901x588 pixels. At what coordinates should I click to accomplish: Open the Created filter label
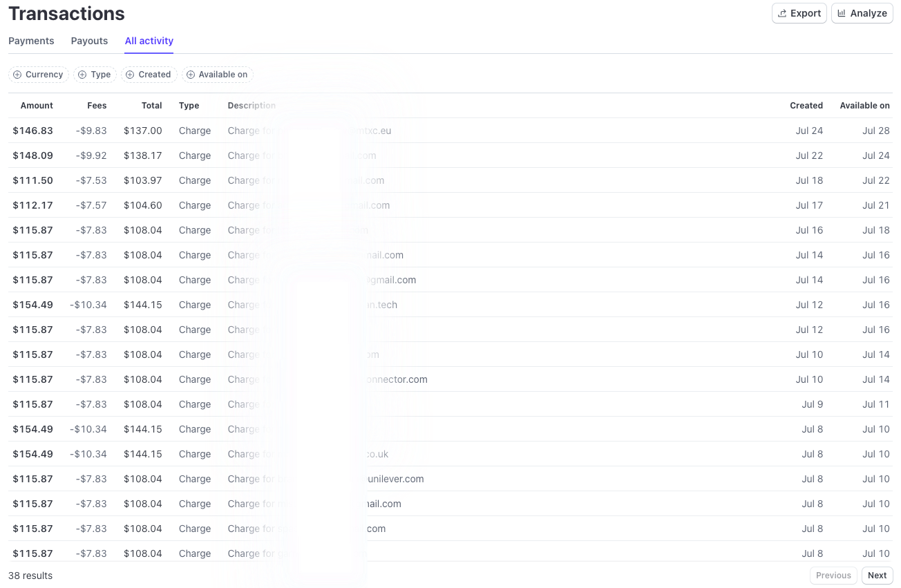point(155,75)
